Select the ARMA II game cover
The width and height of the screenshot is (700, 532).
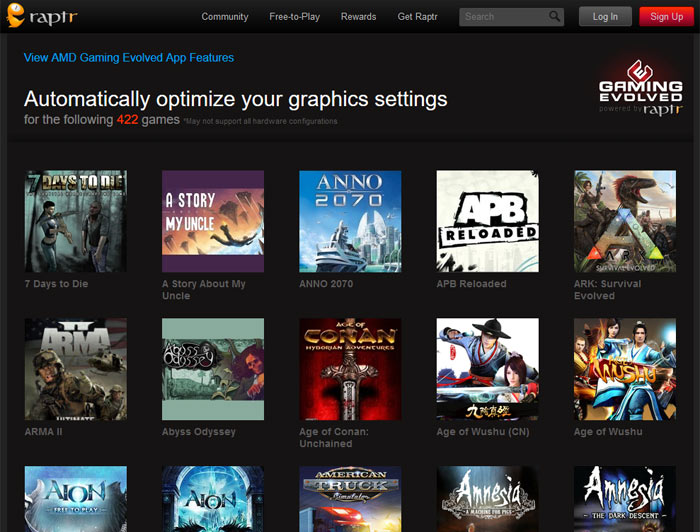click(76, 369)
